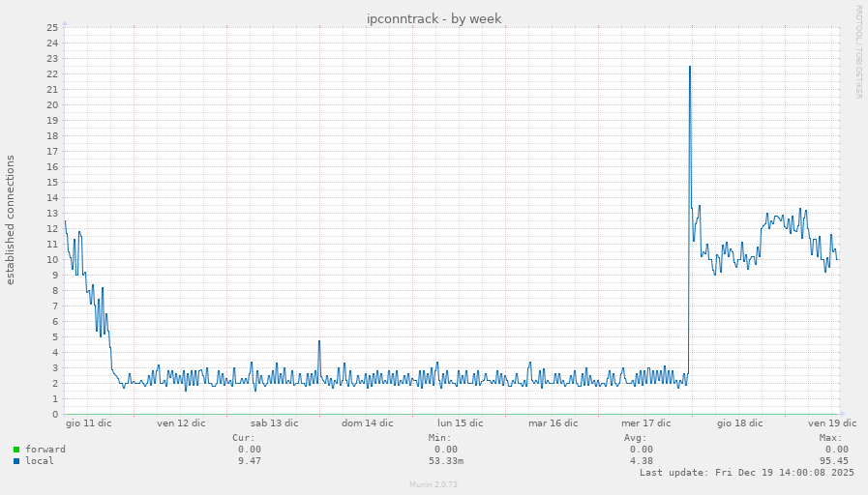Click the RRDTOOL / TOBI OETIKER watermark
868x495 pixels.
pyautogui.click(x=857, y=52)
